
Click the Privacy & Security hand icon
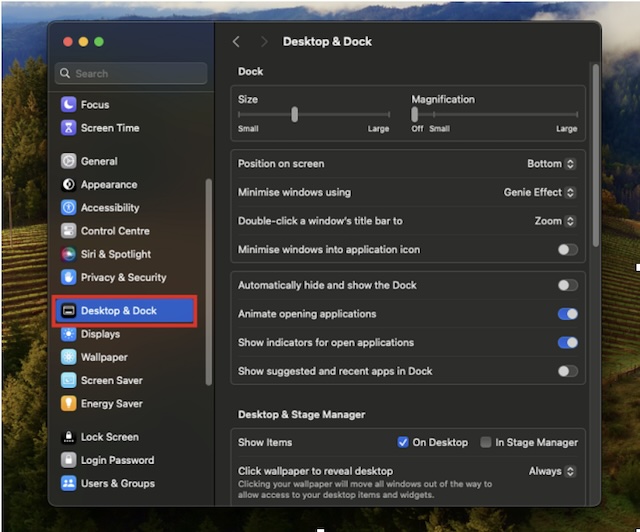(68, 278)
